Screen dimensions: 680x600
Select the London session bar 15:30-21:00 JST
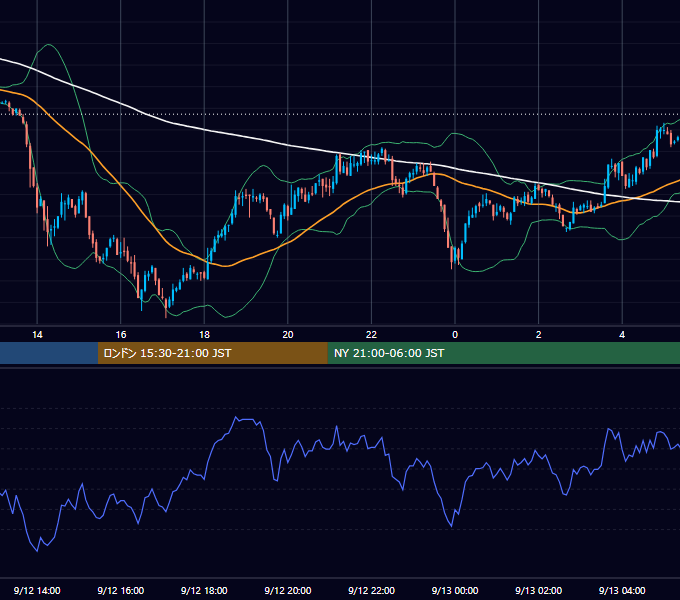point(212,353)
